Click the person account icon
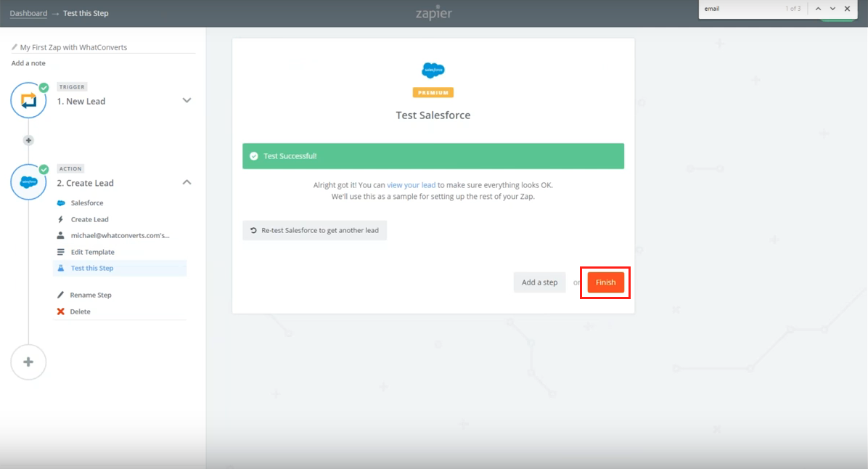 click(61, 235)
